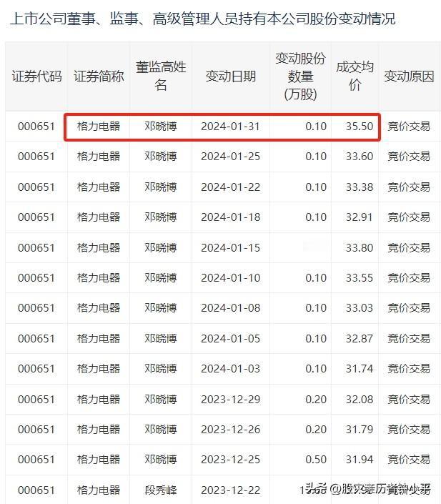Click the average price 31.74
441x504 pixels.
pos(360,369)
